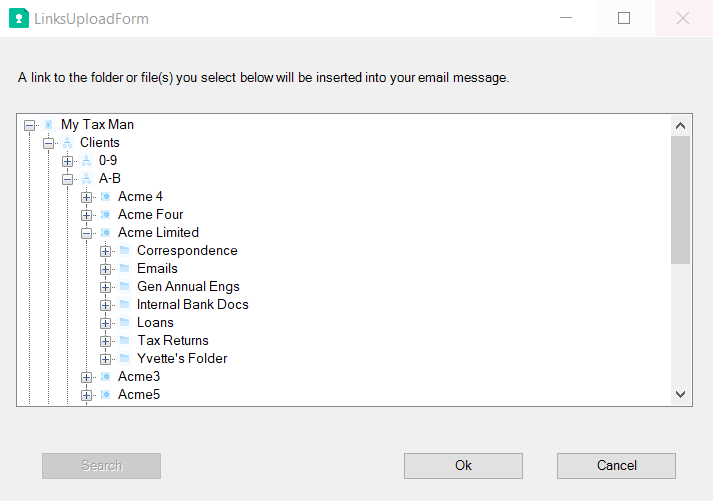Click the root icon beside My Tax Man
The height and width of the screenshot is (501, 713).
(48, 125)
